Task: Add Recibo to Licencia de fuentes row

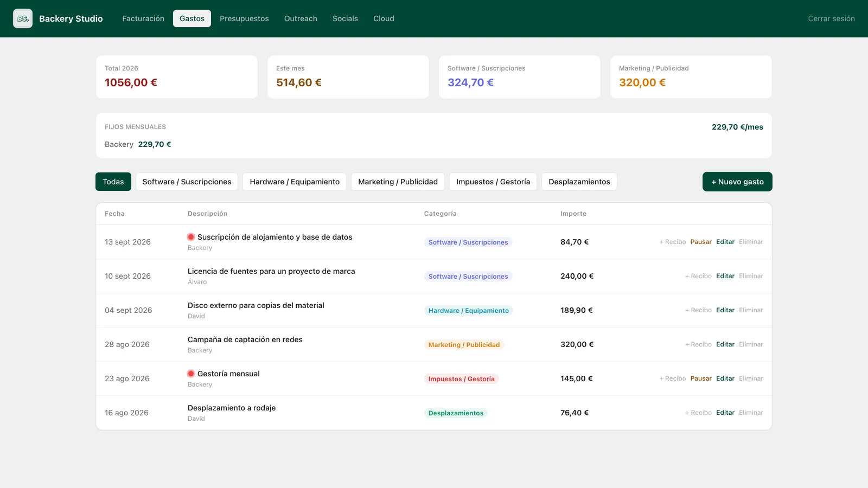Action: point(698,276)
